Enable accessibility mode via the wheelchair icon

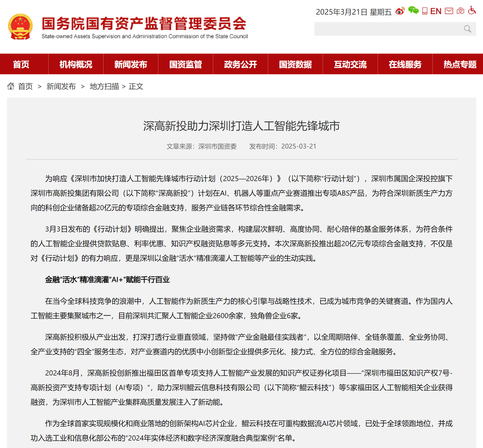tap(472, 11)
